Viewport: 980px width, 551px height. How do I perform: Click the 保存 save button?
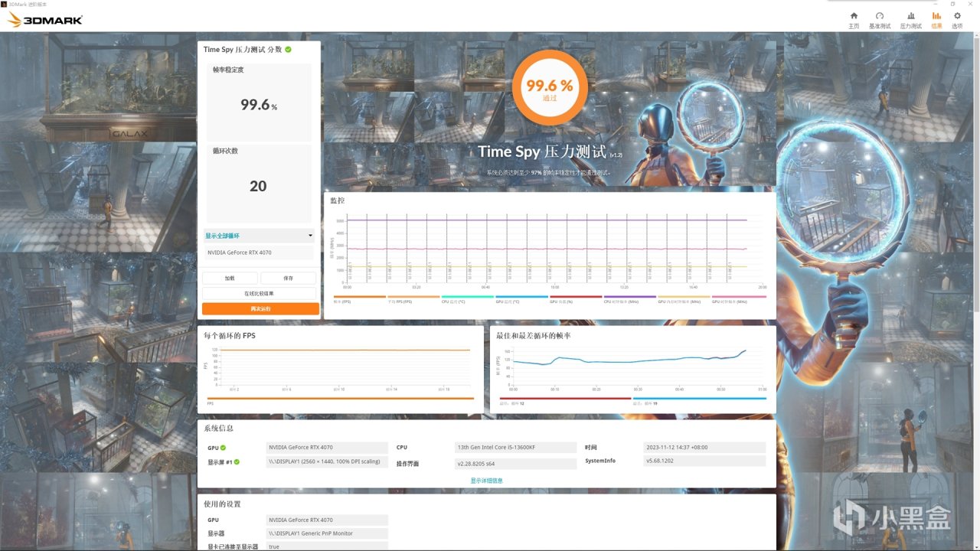(288, 279)
